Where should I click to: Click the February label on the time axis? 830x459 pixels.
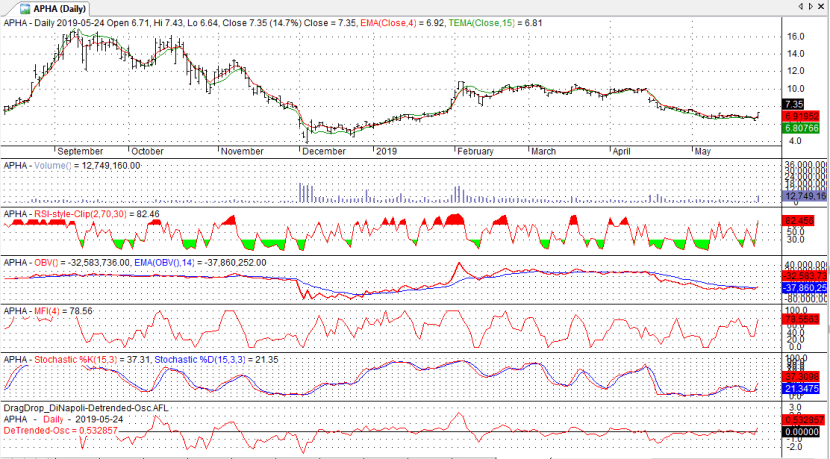click(x=475, y=151)
